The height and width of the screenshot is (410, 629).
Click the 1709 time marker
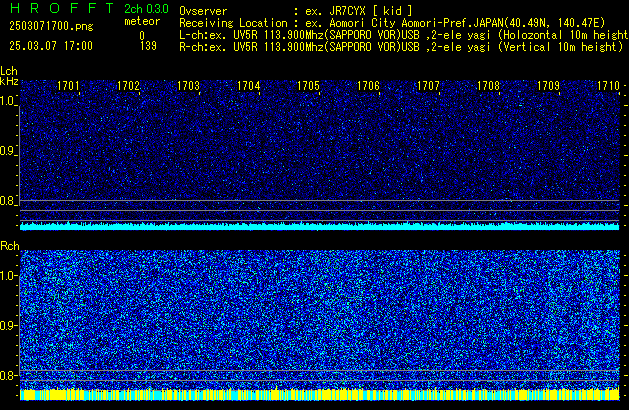[x=548, y=86]
